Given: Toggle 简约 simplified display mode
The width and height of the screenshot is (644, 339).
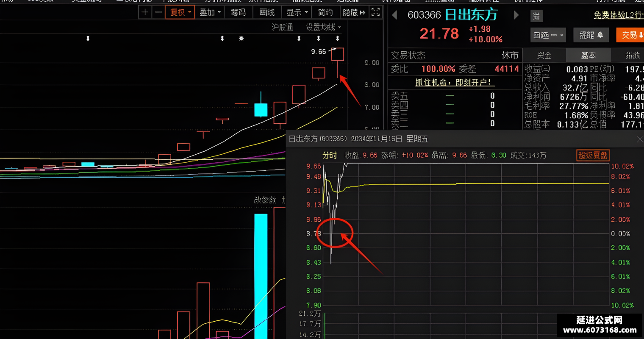Looking at the screenshot, I should 325,12.
